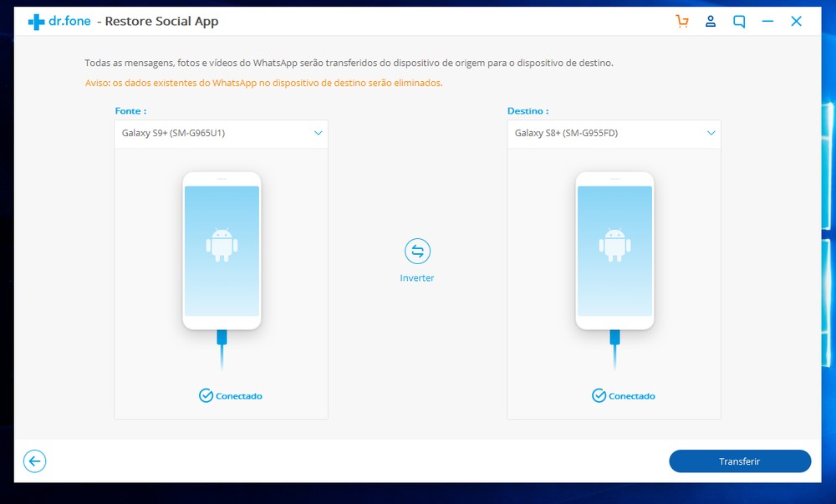This screenshot has width=836, height=504.
Task: Click the Todas as mensagens description text
Action: [349, 63]
